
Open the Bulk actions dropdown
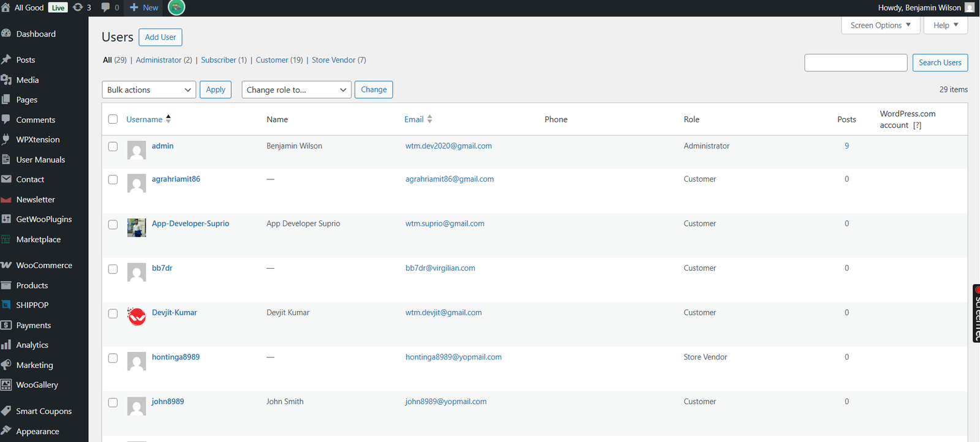point(149,90)
